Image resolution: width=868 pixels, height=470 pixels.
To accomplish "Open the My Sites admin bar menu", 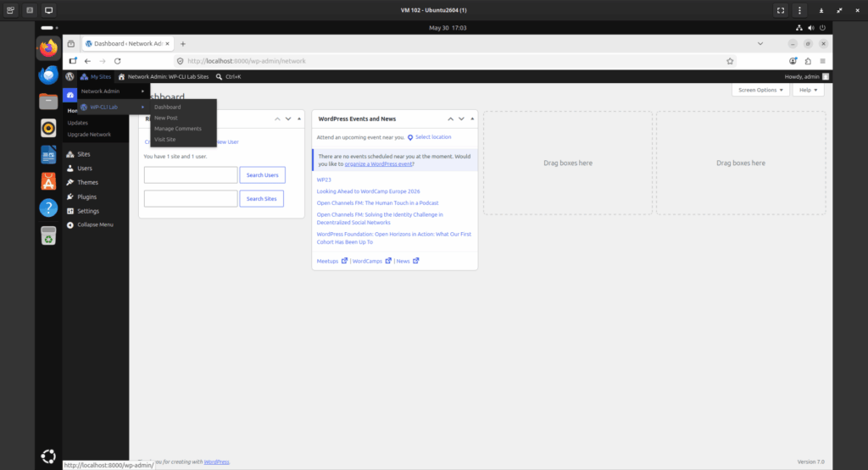I will pos(96,77).
